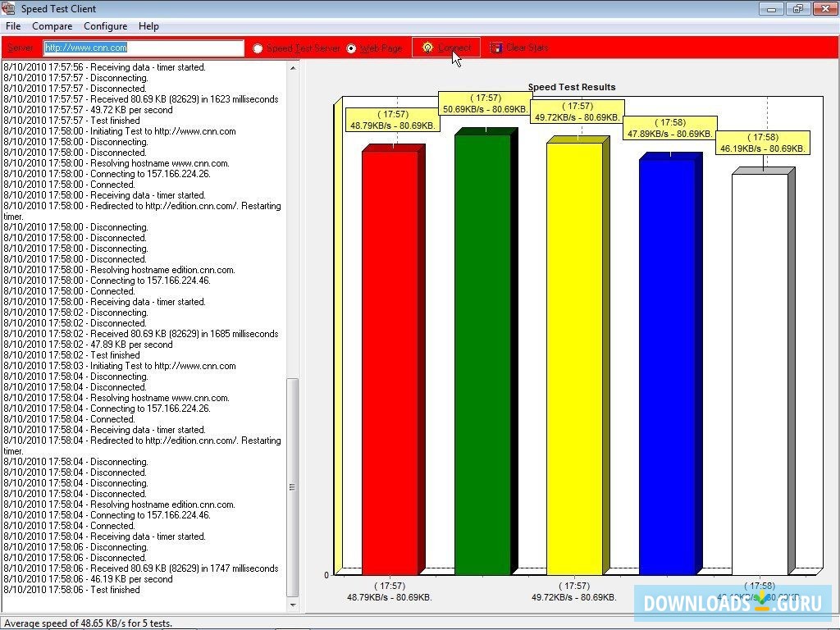This screenshot has width=840, height=630.
Task: Click the 0 value on chart y-axis
Action: (326, 575)
